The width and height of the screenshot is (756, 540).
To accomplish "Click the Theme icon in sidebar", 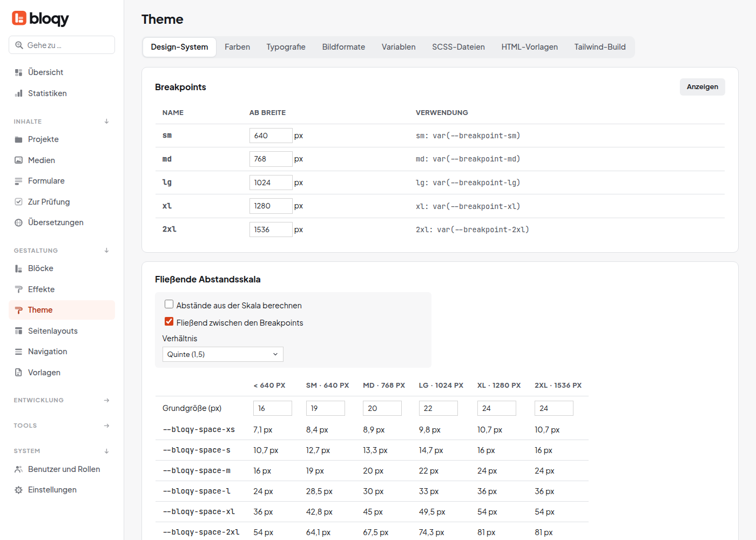I will [x=18, y=310].
